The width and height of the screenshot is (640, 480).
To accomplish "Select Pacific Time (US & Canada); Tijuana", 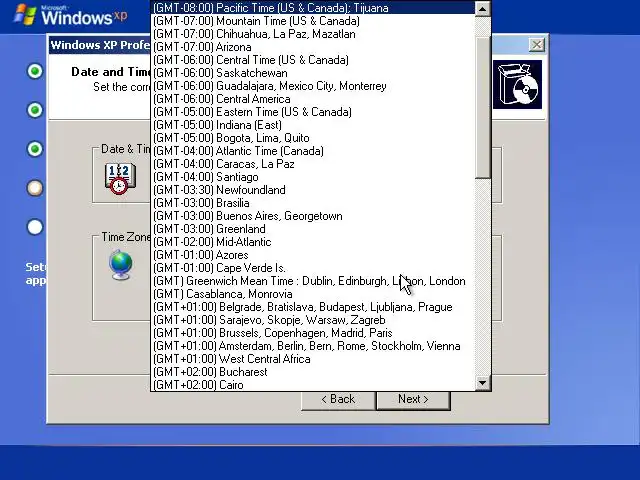I will click(x=313, y=8).
